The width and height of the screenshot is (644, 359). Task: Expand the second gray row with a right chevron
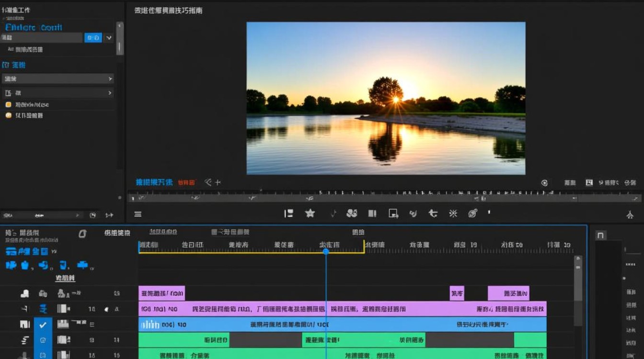tap(58, 93)
